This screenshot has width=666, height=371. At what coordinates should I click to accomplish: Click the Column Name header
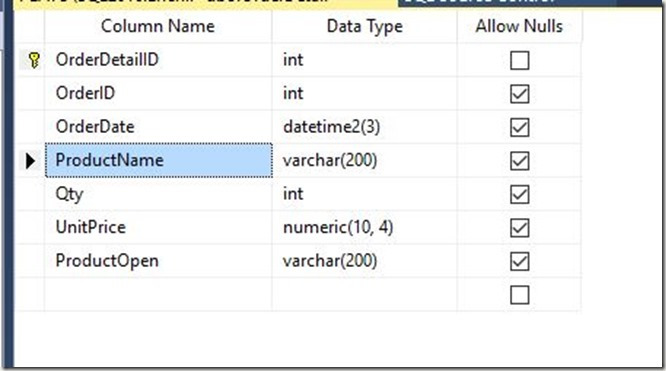click(x=158, y=26)
